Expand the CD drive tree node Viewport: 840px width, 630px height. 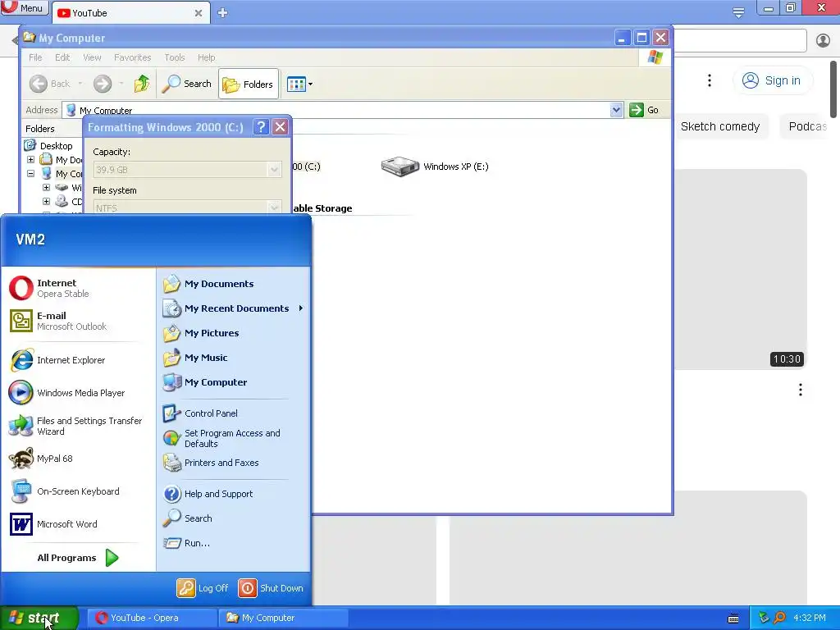point(46,202)
